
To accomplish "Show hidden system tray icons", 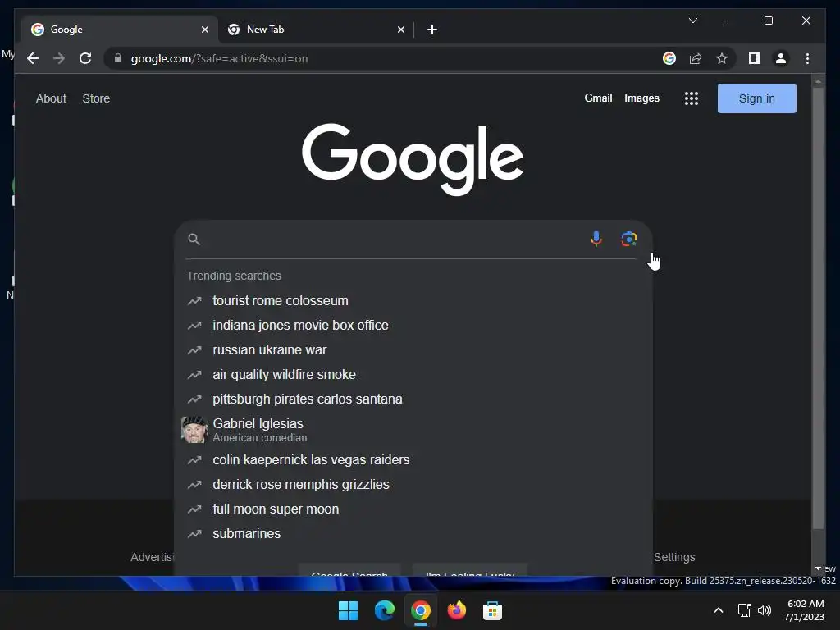I will [719, 610].
